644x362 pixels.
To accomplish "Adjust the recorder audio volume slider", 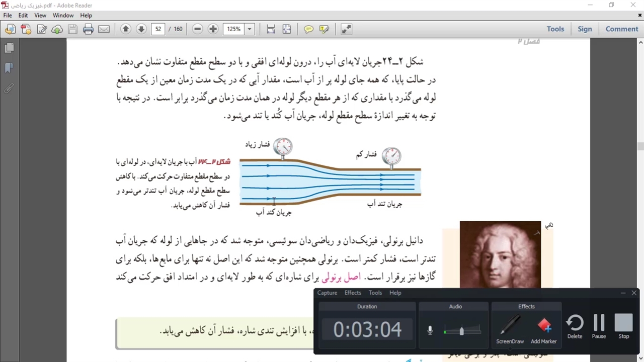I will (461, 331).
